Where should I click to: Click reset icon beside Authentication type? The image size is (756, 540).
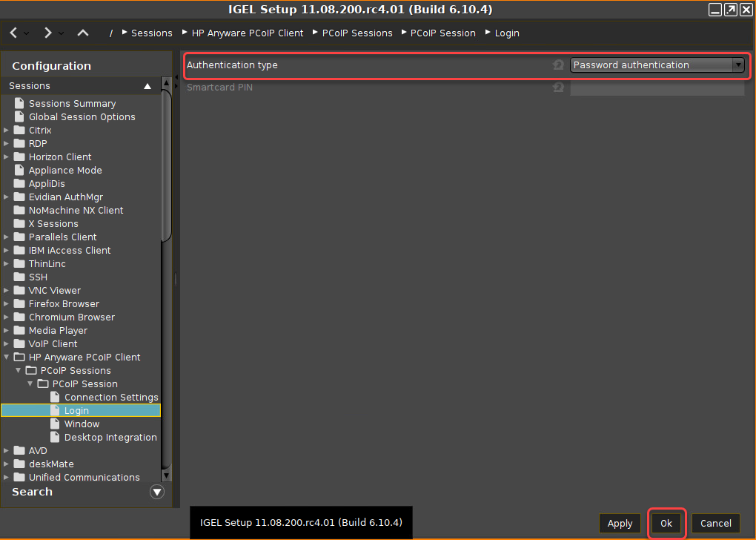pyautogui.click(x=558, y=65)
